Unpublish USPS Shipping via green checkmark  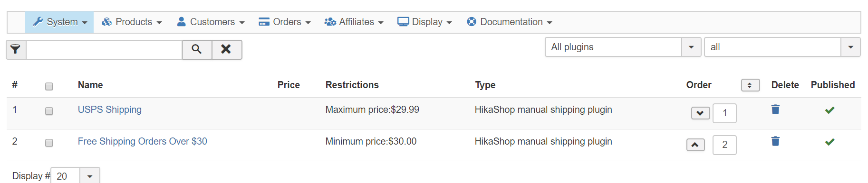tap(830, 110)
